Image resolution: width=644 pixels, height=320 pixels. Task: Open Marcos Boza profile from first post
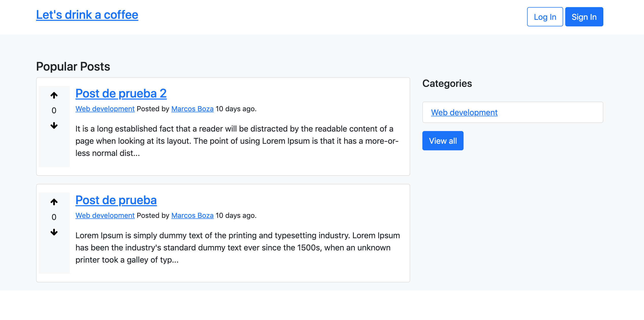coord(192,109)
